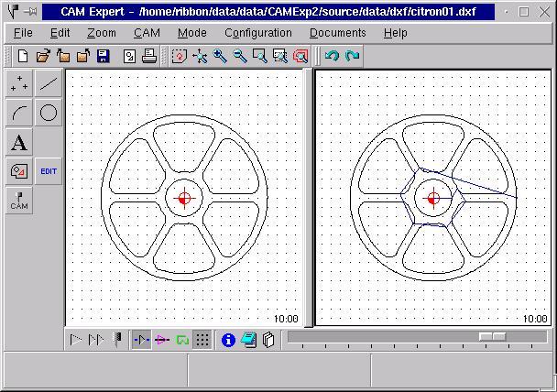Open the CAM flag tool
Image resolution: width=557 pixels, height=392 pixels.
point(19,201)
